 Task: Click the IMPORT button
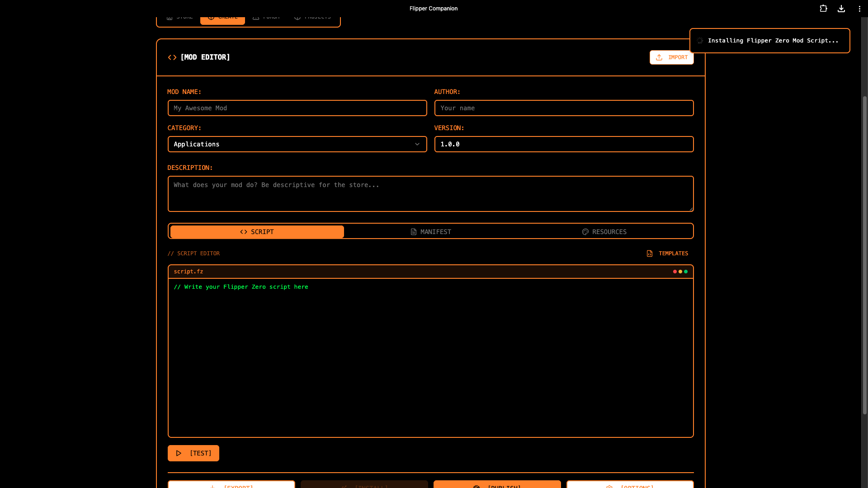point(671,57)
